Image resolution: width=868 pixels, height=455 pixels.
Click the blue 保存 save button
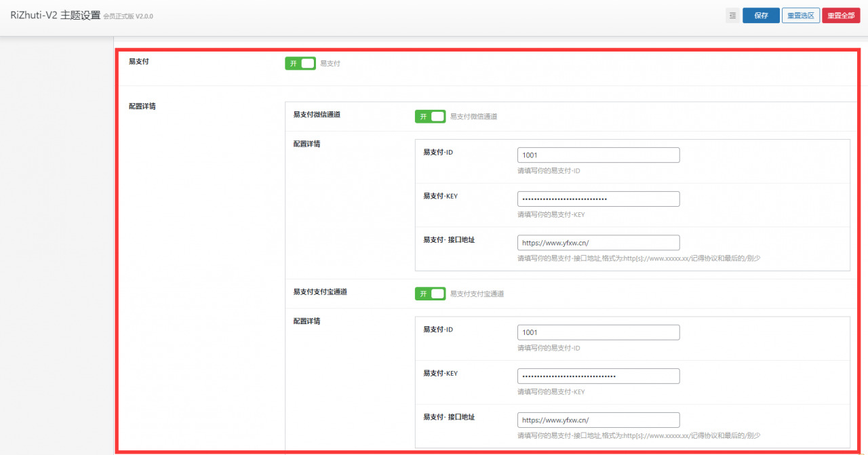pos(761,16)
